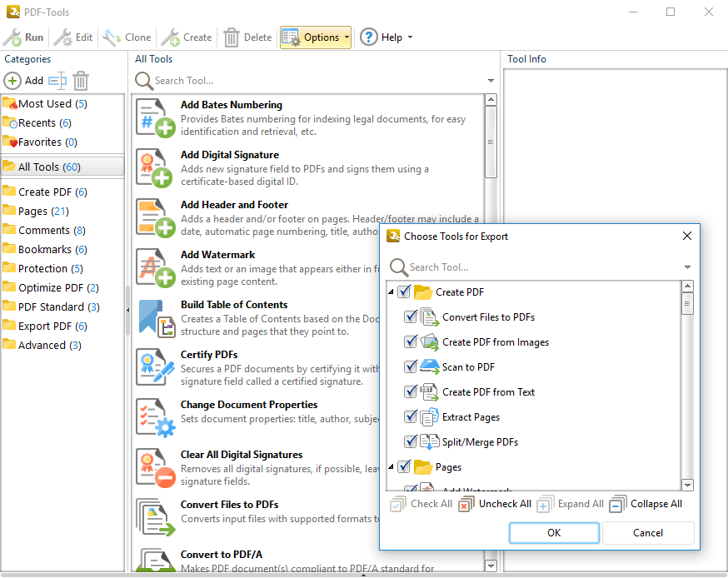Viewport: 728px width, 578px height.
Task: Select the Export PDF (6) category
Action: pos(62,326)
